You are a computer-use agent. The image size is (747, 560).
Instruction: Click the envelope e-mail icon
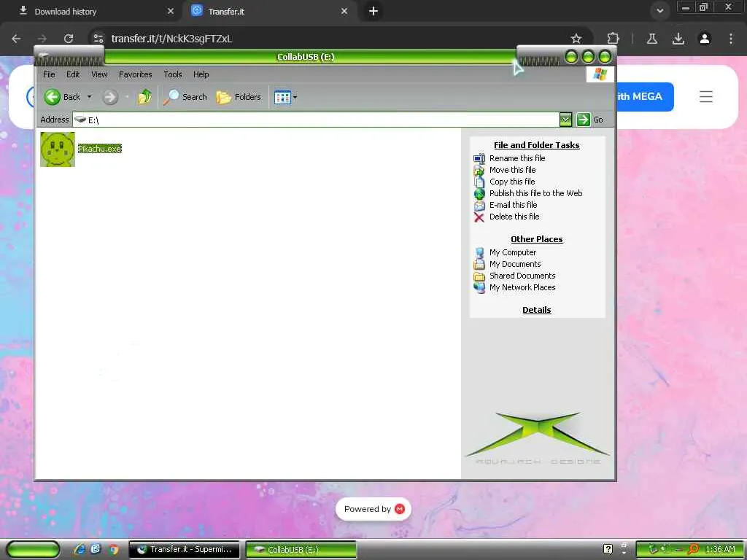479,205
